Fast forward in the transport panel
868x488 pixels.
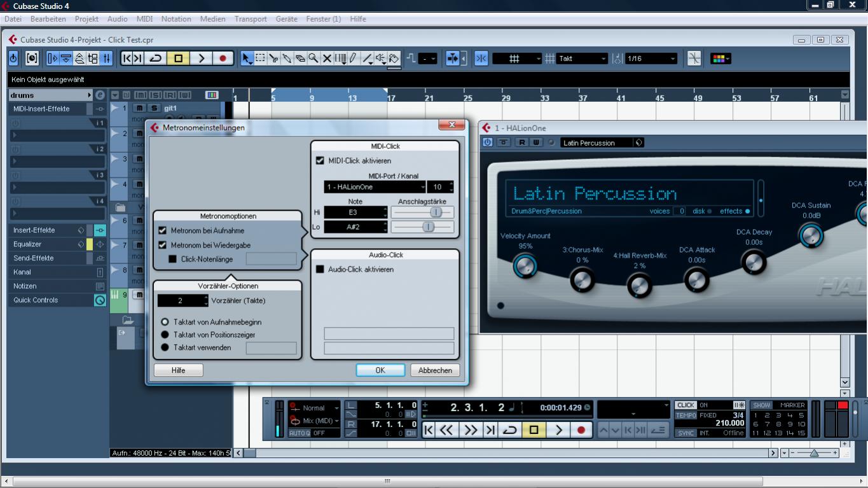pyautogui.click(x=470, y=430)
